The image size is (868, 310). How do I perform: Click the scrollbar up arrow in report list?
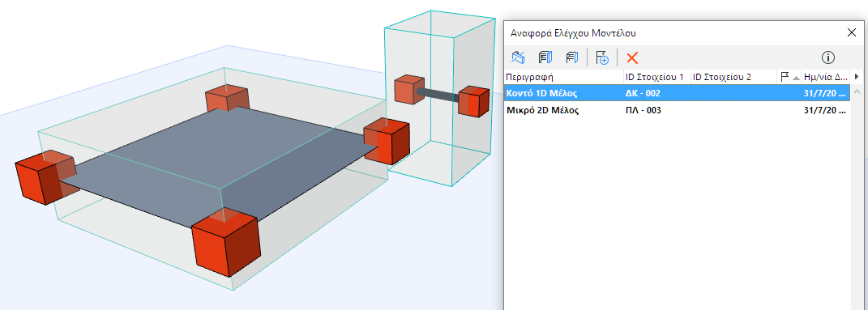coord(857,91)
